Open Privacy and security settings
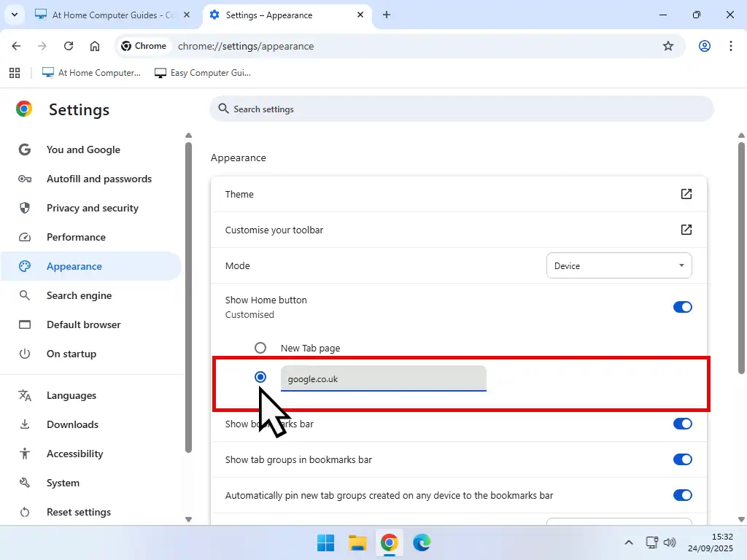This screenshot has height=560, width=747. [x=92, y=208]
